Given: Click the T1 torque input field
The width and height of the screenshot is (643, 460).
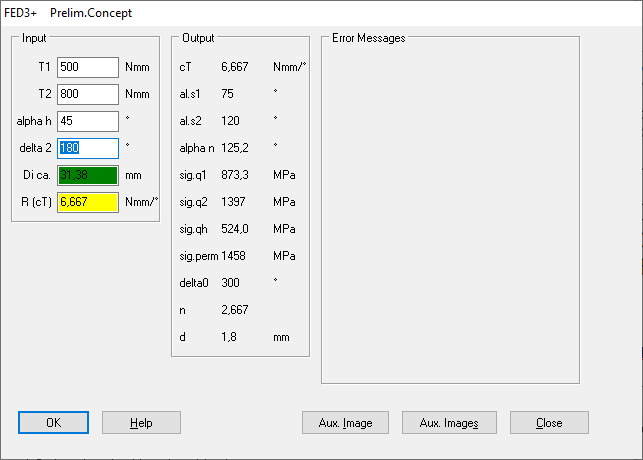Looking at the screenshot, I should (x=88, y=67).
